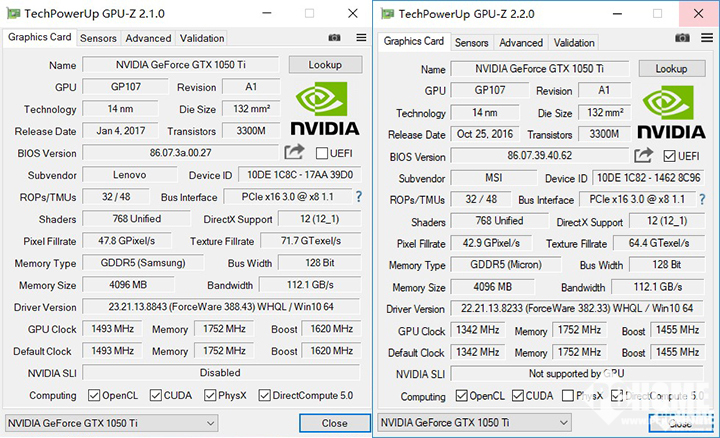
Task: Minimize the GPU-Z 2.2.0 window
Action: (x=617, y=14)
